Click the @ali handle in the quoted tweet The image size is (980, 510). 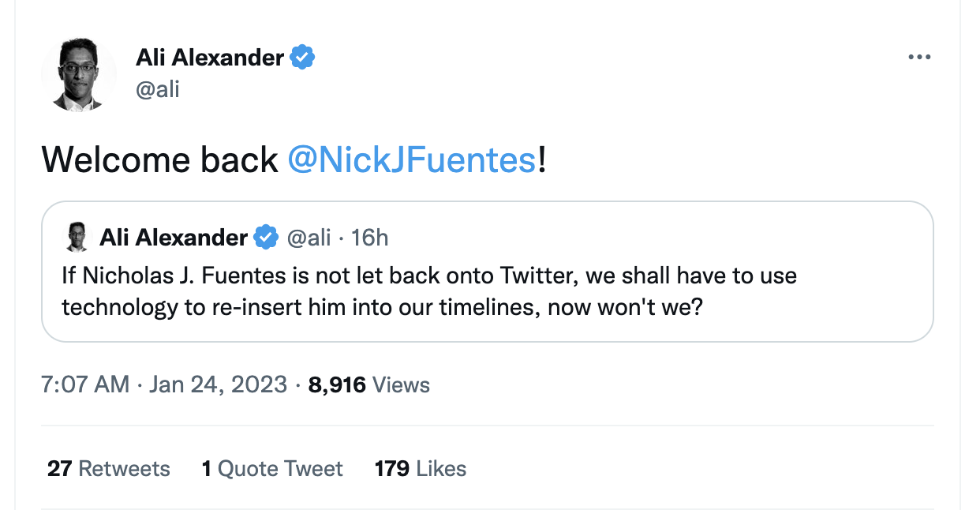tap(312, 237)
